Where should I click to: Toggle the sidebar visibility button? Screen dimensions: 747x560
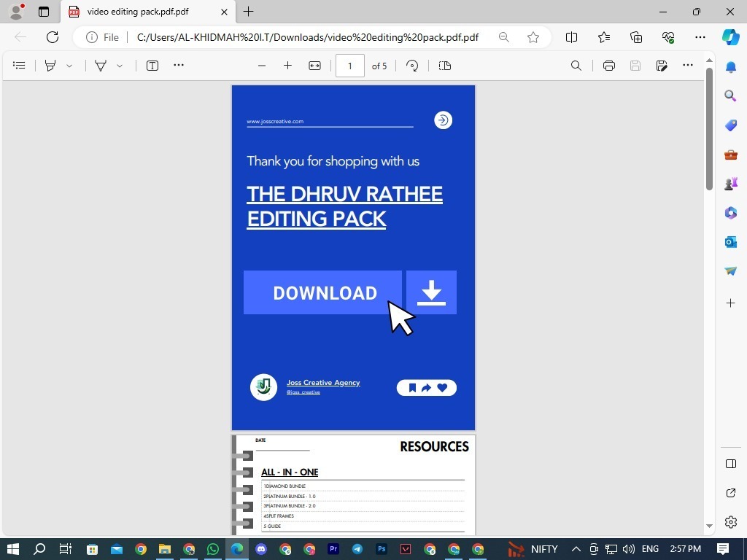pos(731,464)
